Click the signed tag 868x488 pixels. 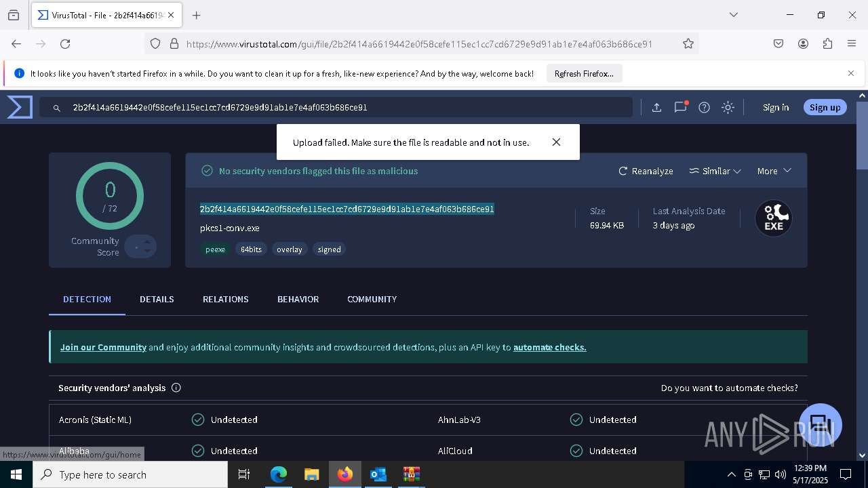pyautogui.click(x=330, y=249)
